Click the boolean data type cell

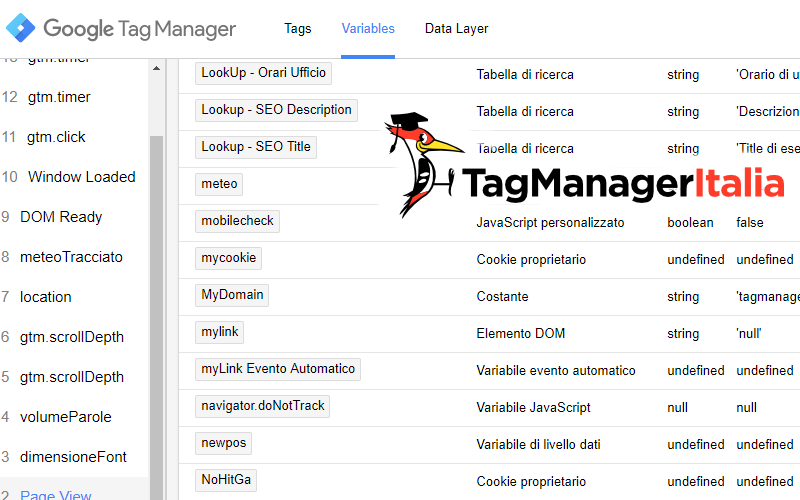[x=690, y=222]
